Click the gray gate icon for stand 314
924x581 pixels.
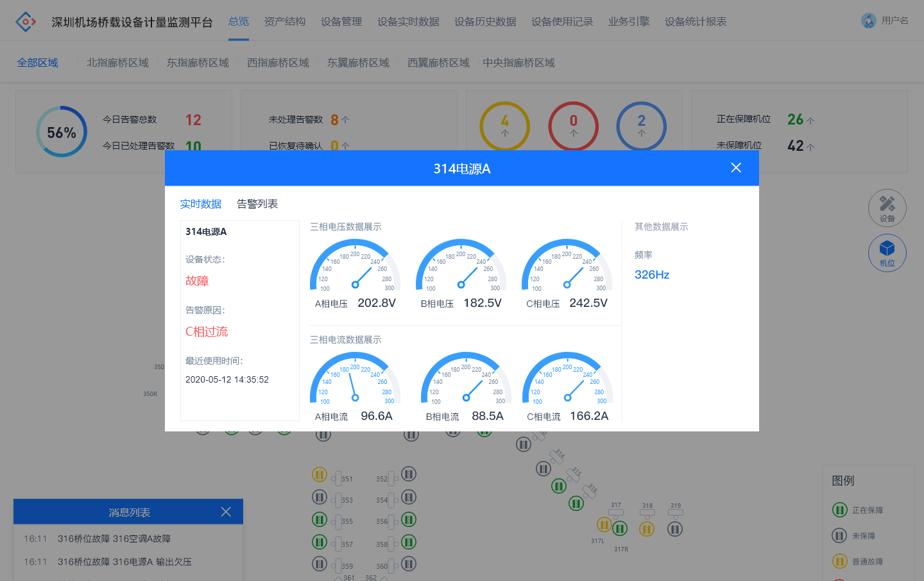pos(543,469)
